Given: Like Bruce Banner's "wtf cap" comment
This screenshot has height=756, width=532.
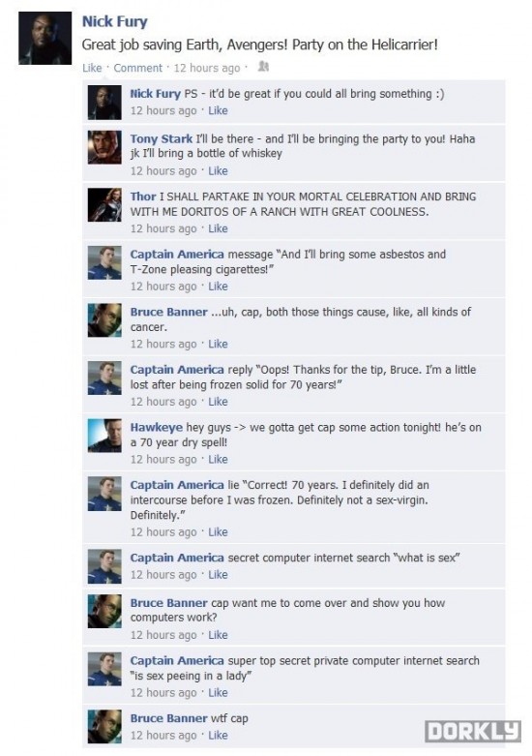Looking at the screenshot, I should pos(218,736).
